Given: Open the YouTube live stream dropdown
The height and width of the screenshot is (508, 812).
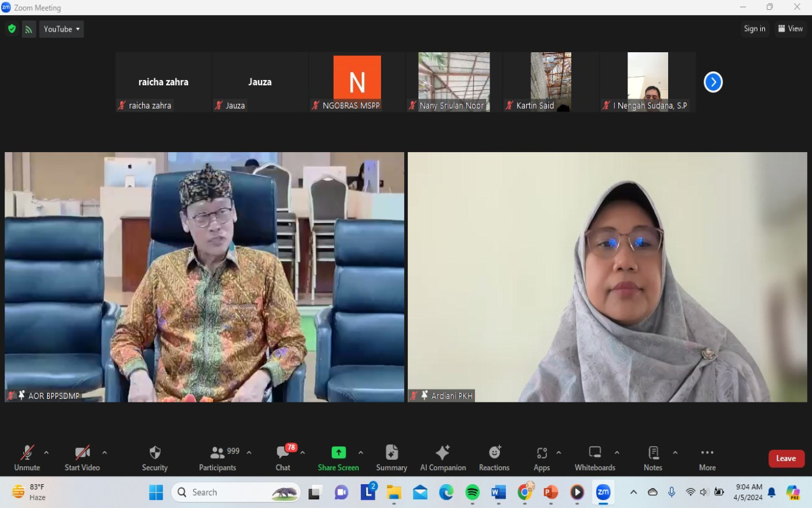Looking at the screenshot, I should tap(61, 29).
